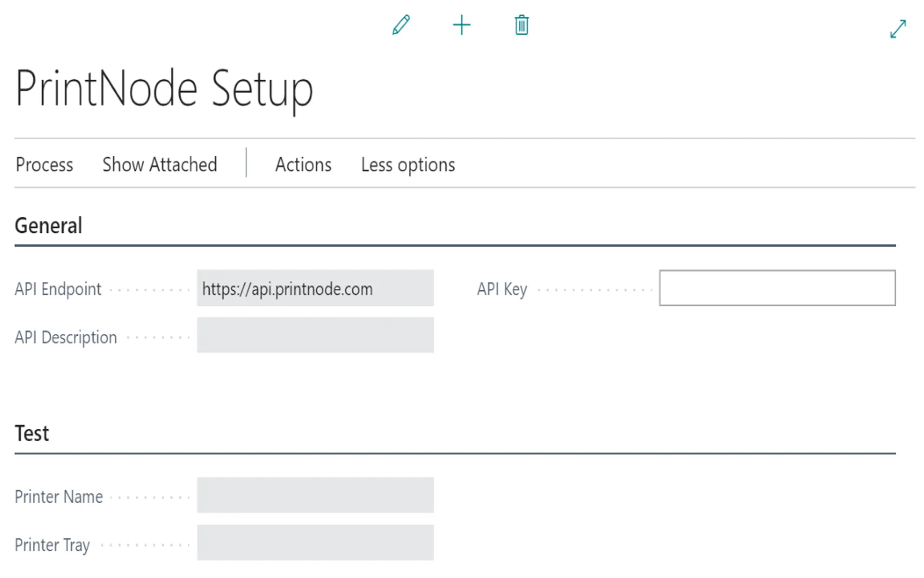Click Less options
The width and height of the screenshot is (924, 578).
click(x=408, y=165)
